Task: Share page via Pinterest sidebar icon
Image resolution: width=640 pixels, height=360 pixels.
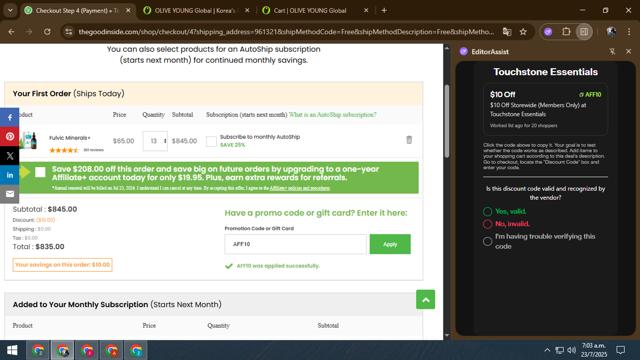Action: pos(9,136)
